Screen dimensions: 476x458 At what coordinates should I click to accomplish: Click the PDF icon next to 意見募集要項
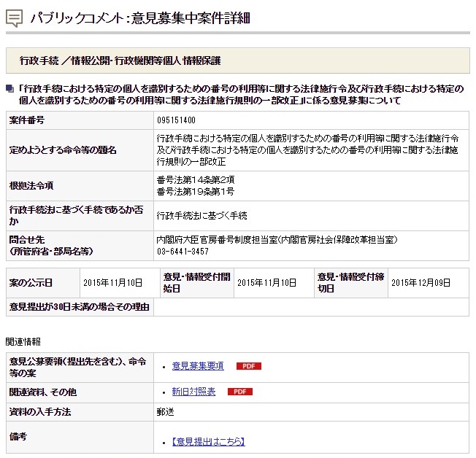point(248,366)
